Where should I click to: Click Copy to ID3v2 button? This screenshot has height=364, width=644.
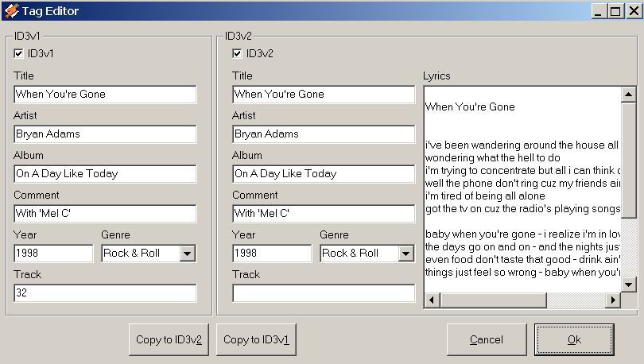tap(169, 339)
